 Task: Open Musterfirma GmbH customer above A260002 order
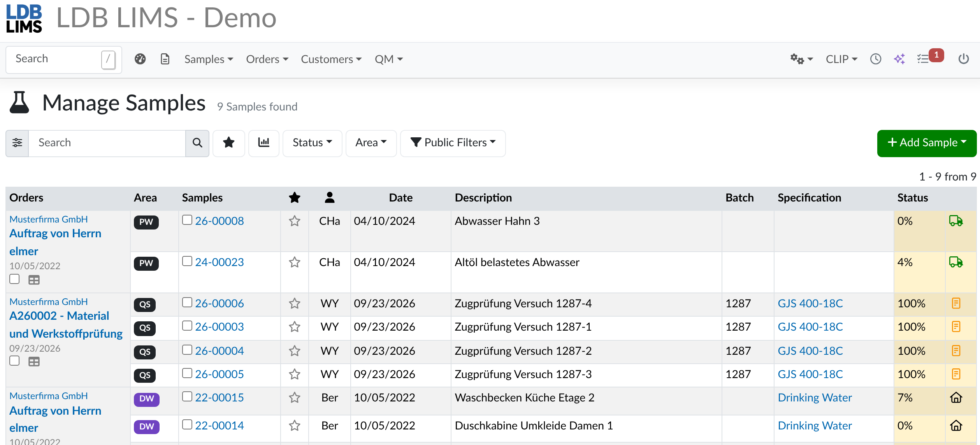tap(49, 302)
